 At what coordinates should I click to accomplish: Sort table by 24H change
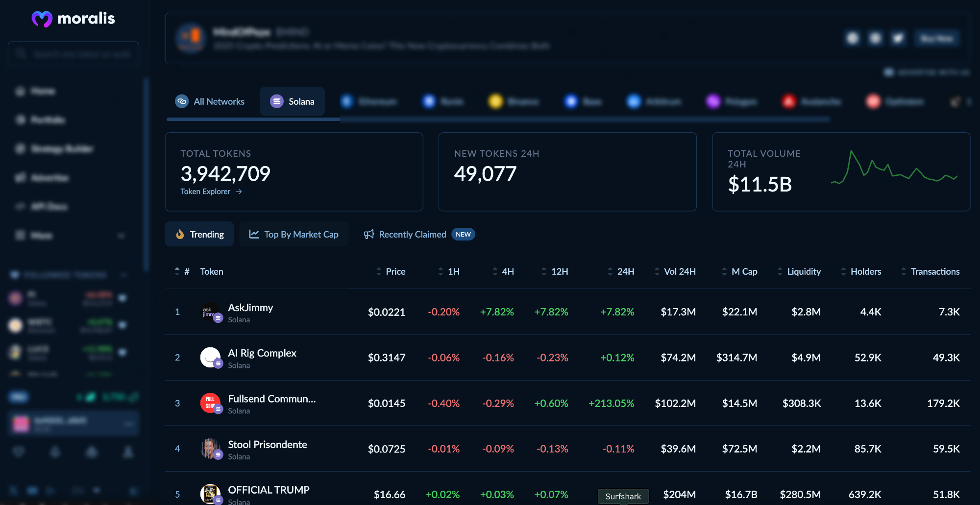coord(621,271)
